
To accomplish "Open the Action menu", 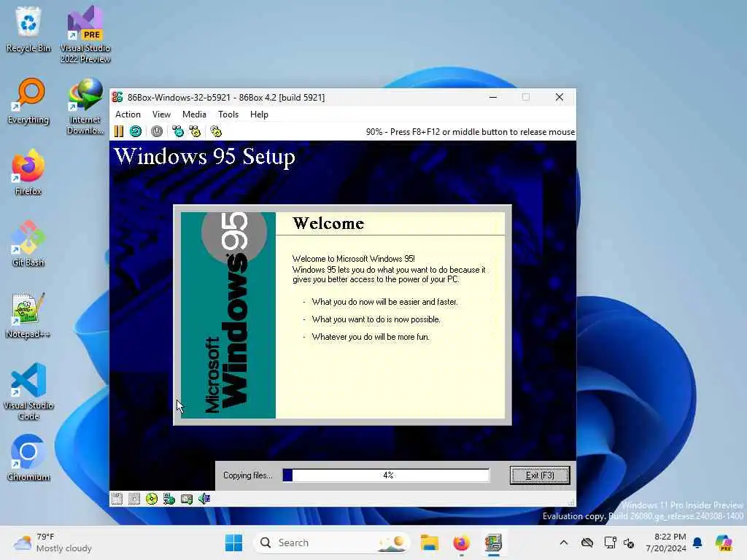I will [x=128, y=114].
